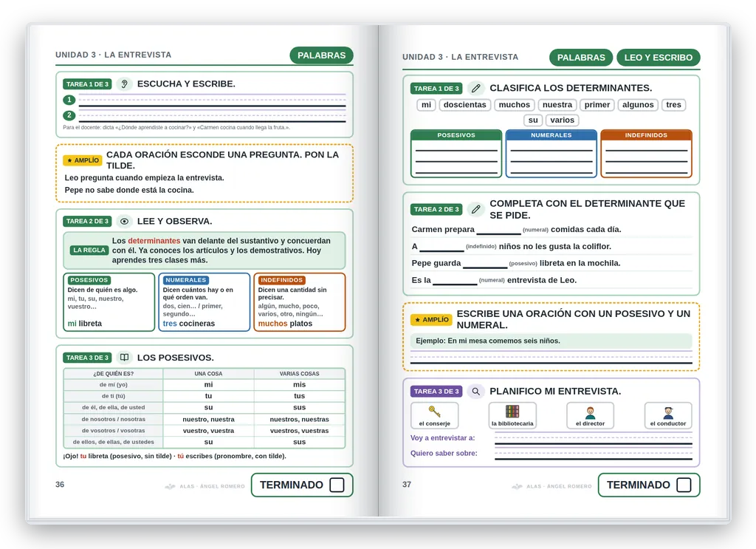Click the blank after 'Pepe guarda'
The height and width of the screenshot is (549, 756).
pyautogui.click(x=485, y=265)
